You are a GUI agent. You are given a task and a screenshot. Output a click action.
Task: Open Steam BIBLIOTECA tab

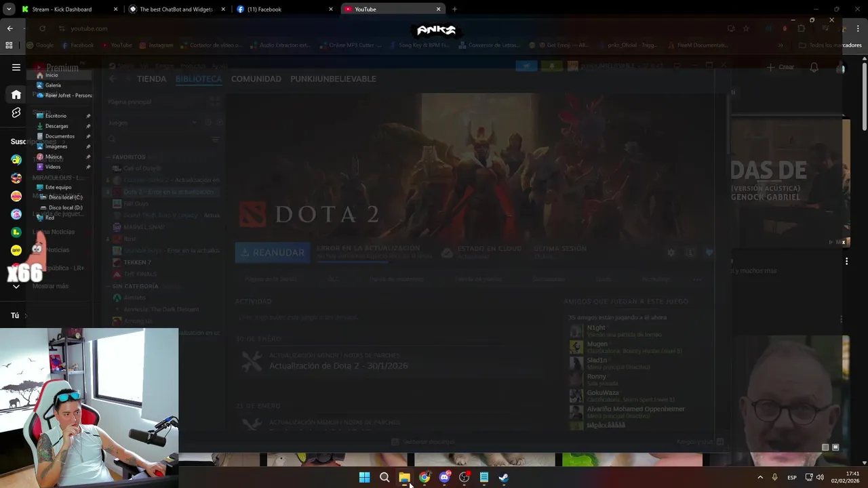tap(199, 79)
